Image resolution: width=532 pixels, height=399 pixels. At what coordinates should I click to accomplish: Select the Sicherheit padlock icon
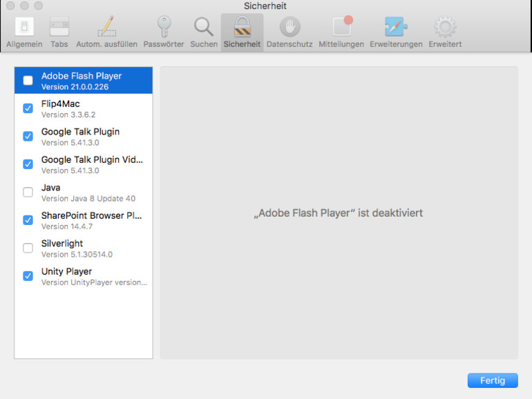point(243,26)
